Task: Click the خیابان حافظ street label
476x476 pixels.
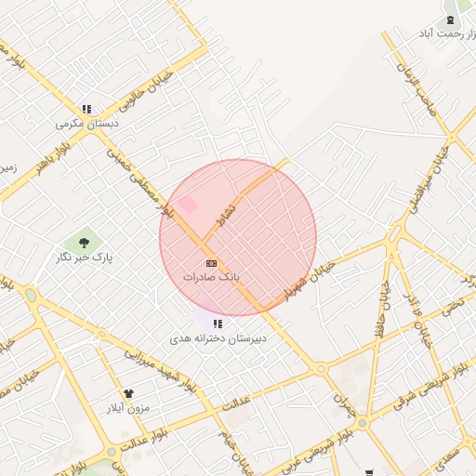Action: pyautogui.click(x=384, y=309)
